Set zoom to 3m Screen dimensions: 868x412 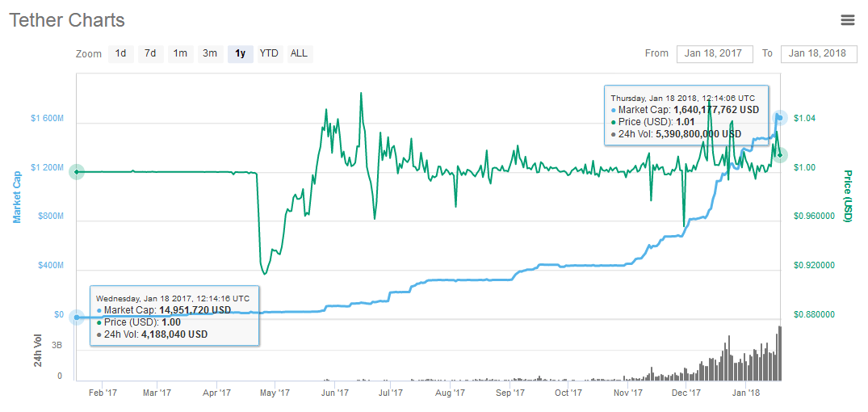(210, 54)
